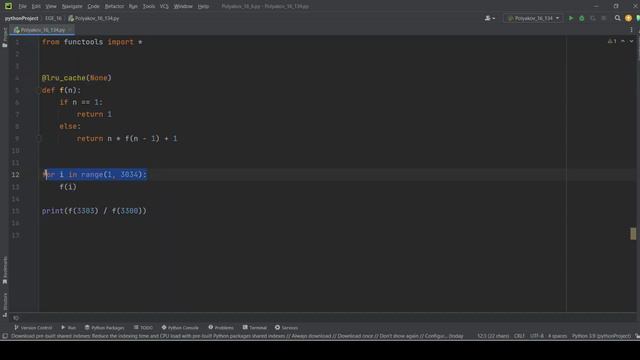Open the Tools menu

coord(149,7)
